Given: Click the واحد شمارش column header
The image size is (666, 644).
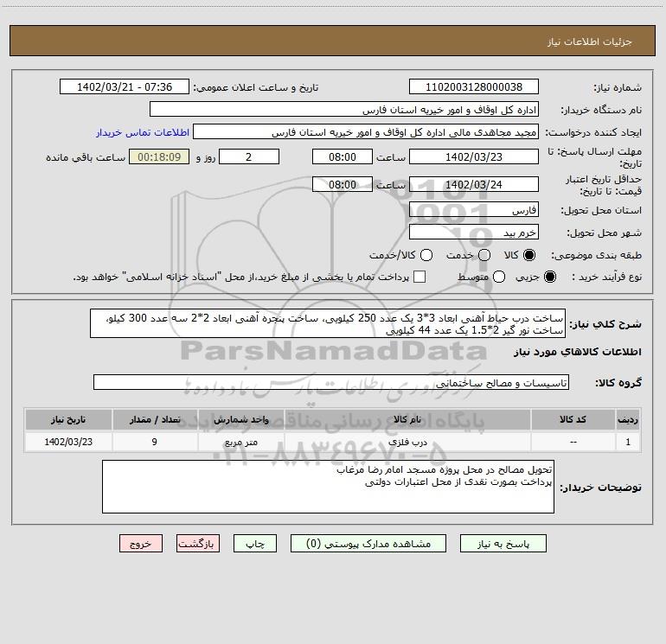Looking at the screenshot, I should [240, 419].
